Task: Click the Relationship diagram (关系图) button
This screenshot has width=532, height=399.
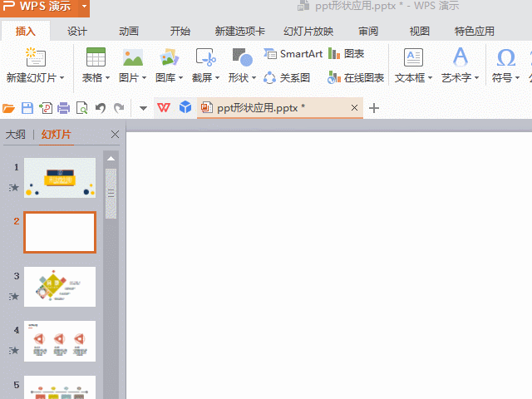Action: click(x=287, y=77)
